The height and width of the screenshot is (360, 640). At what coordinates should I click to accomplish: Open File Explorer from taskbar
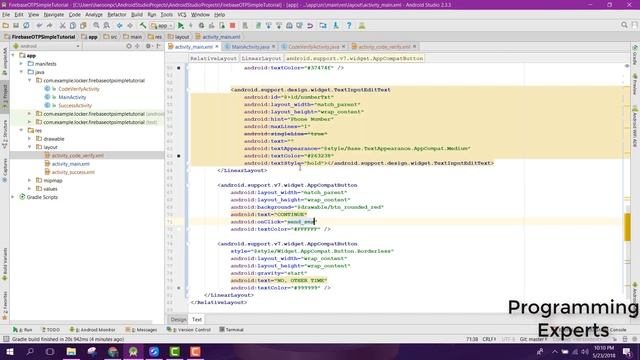pyautogui.click(x=71, y=351)
